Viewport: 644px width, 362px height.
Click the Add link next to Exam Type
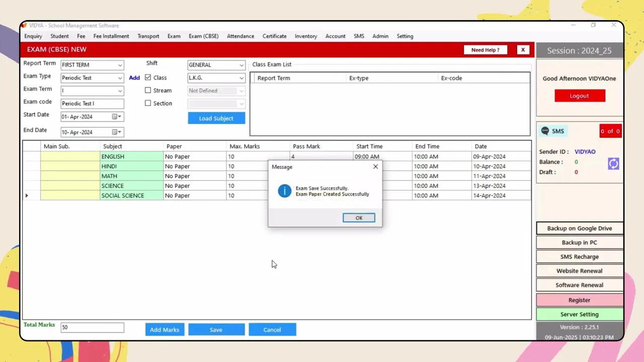coord(134,78)
